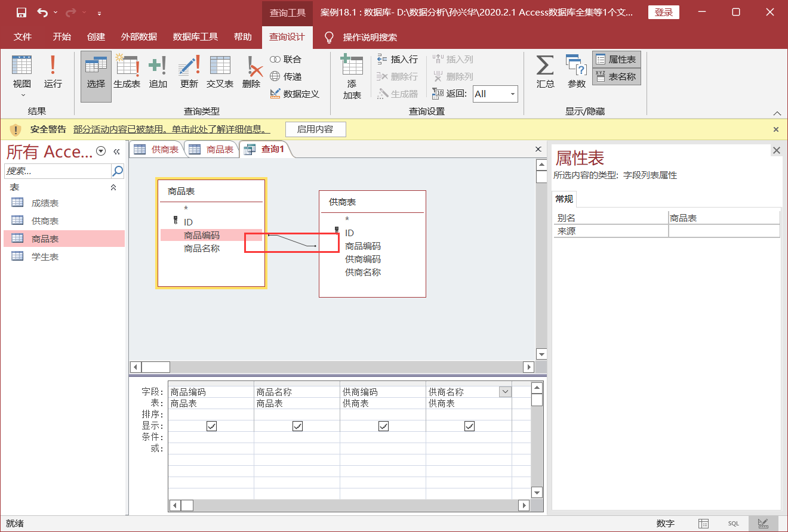788x532 pixels.
Task: Choose 删除 delete query
Action: [x=251, y=73]
